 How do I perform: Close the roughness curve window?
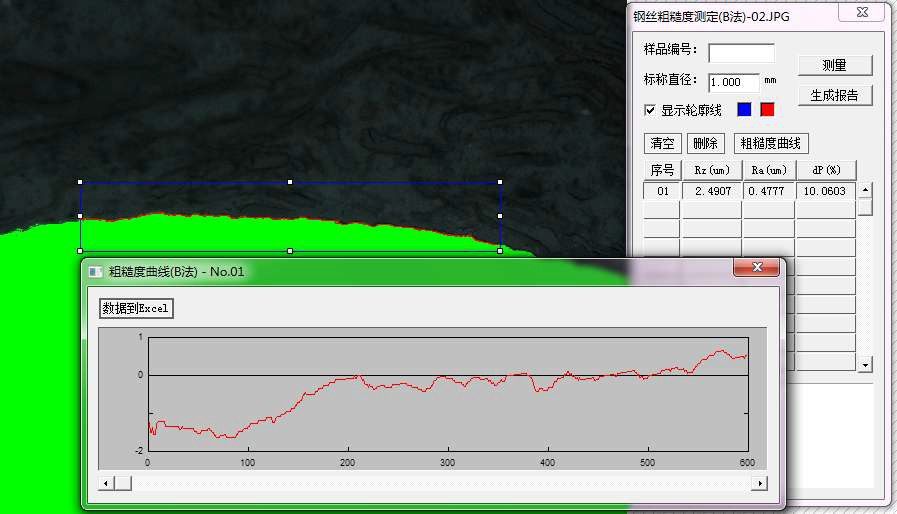point(757,268)
